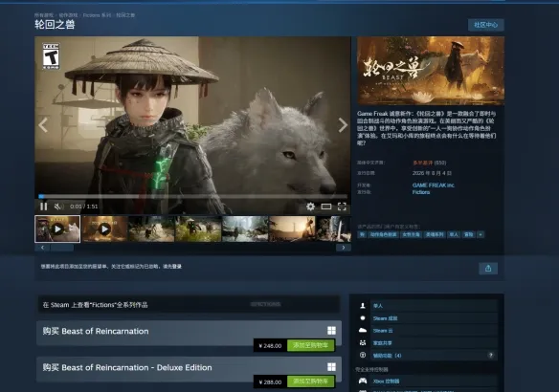Click the single-player person icon
Image resolution: width=559 pixels, height=392 pixels.
(363, 306)
